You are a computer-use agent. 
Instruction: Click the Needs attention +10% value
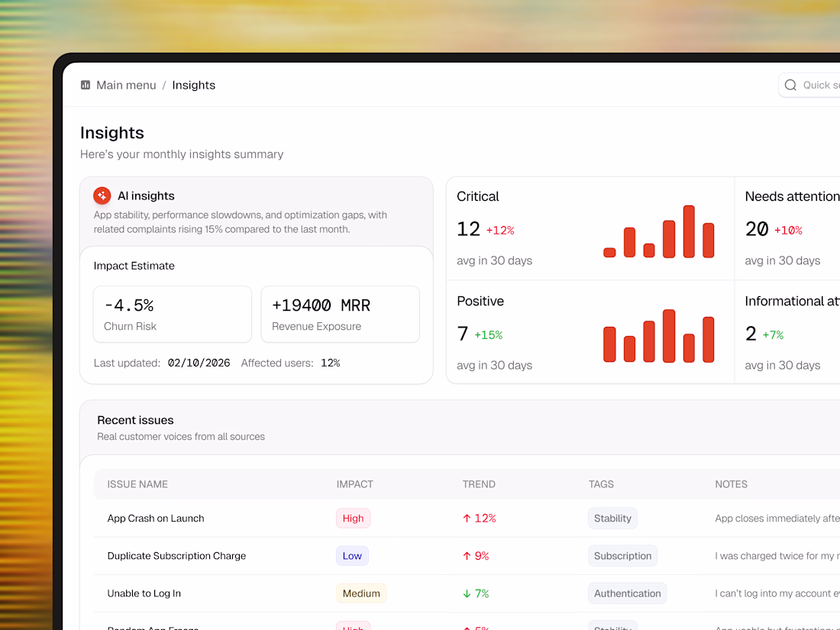pos(788,231)
